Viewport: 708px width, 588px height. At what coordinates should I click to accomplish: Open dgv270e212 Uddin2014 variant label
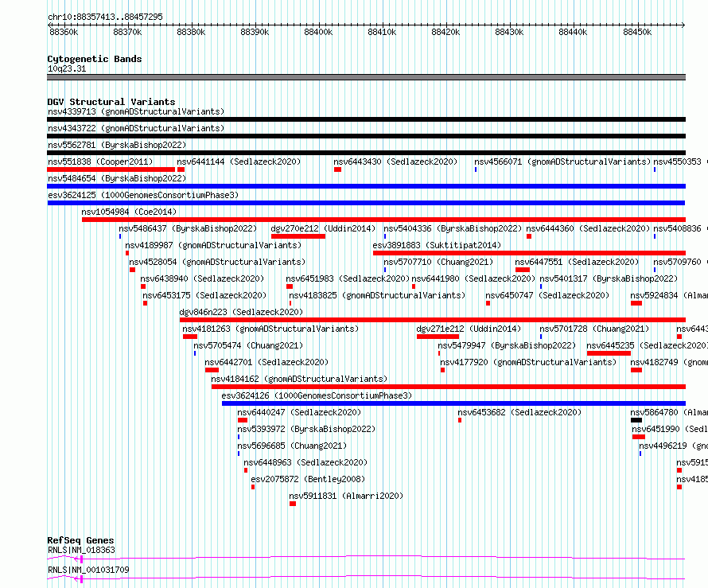(323, 228)
